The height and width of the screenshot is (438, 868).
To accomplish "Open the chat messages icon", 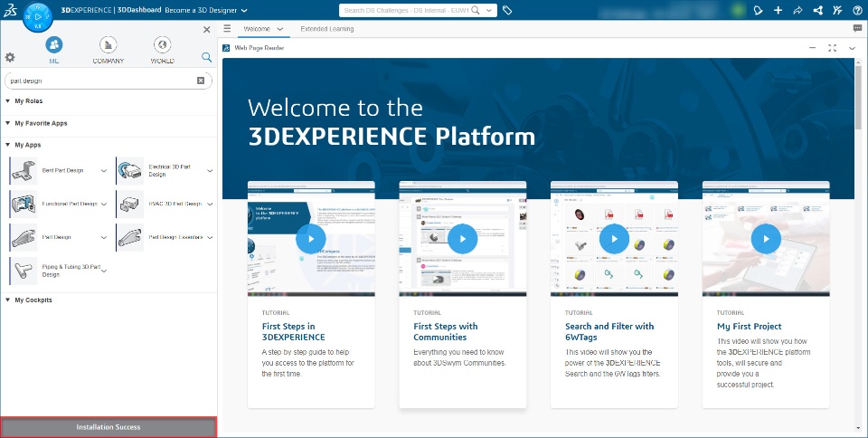I will point(857,28).
